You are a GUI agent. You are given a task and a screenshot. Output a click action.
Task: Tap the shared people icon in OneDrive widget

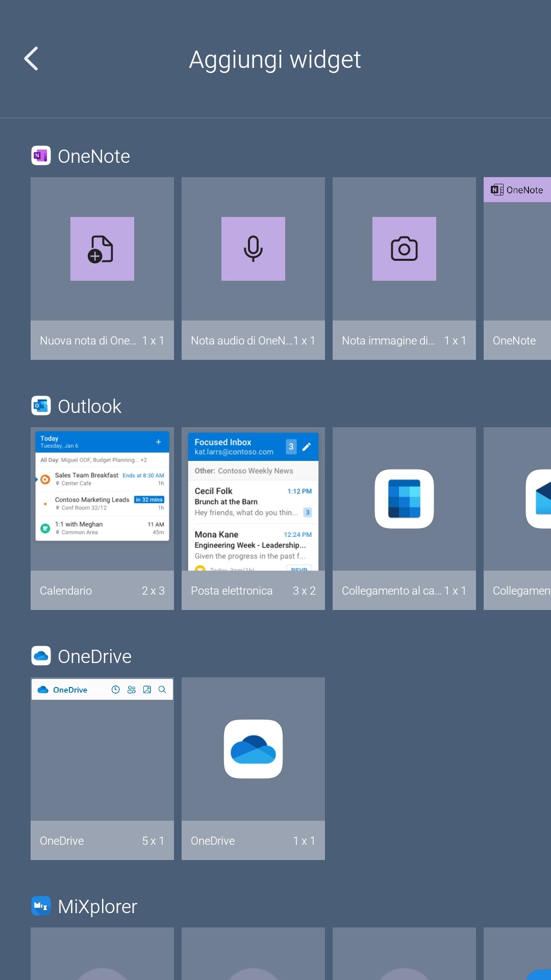(132, 690)
